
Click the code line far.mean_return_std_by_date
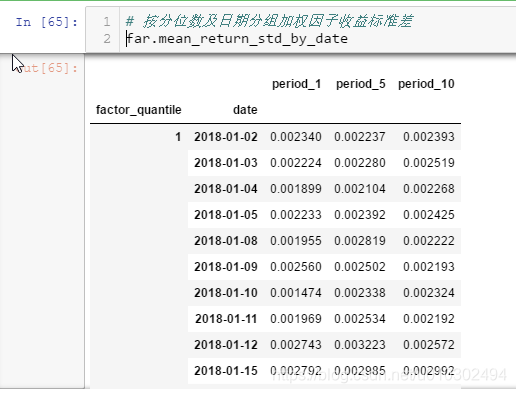237,39
